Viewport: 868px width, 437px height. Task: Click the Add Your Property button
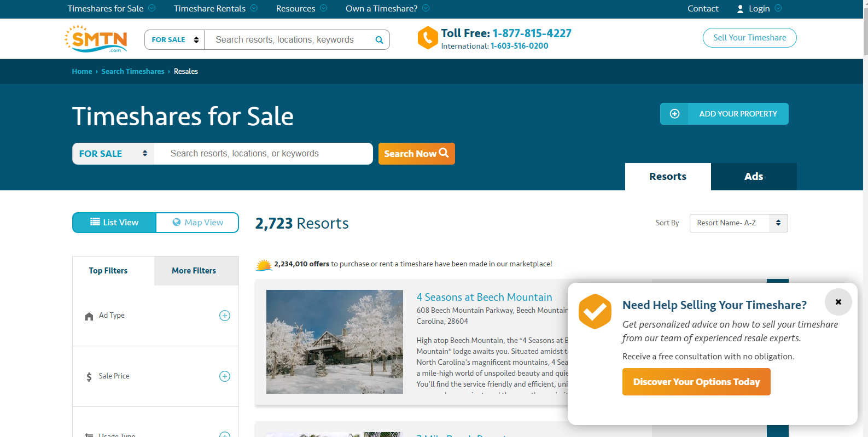tap(724, 114)
